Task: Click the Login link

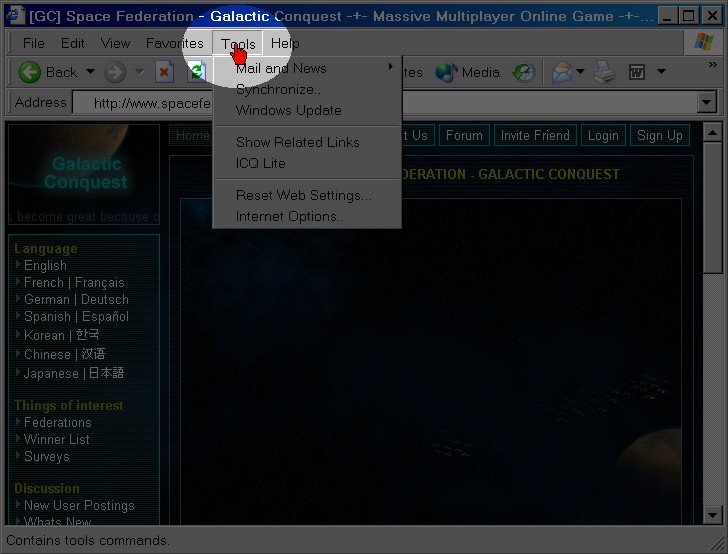Action: point(603,136)
